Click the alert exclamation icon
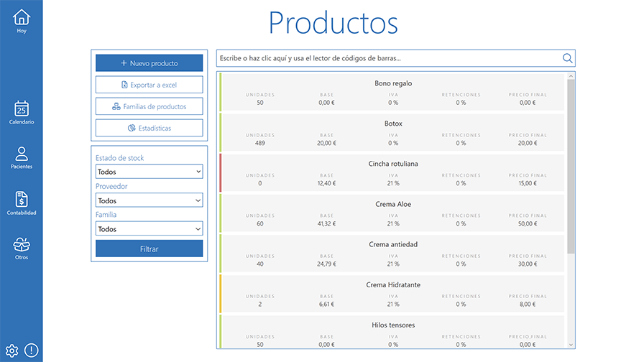This screenshot has width=644, height=362. pos(32,351)
